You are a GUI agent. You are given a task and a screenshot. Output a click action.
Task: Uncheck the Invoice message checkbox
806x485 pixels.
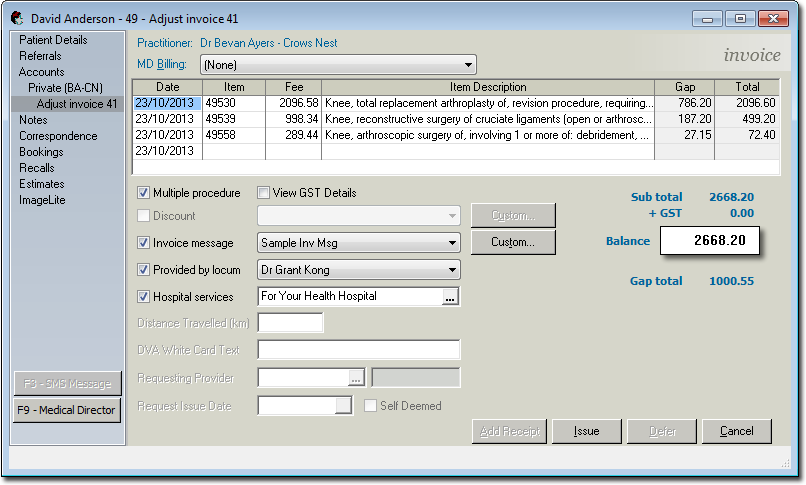pyautogui.click(x=144, y=243)
